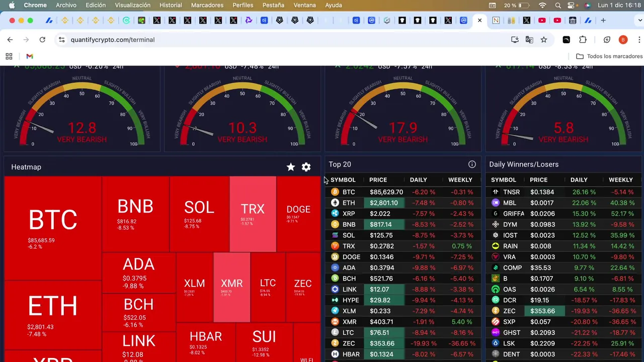Click HYPE price $29.82 cell

click(x=384, y=300)
